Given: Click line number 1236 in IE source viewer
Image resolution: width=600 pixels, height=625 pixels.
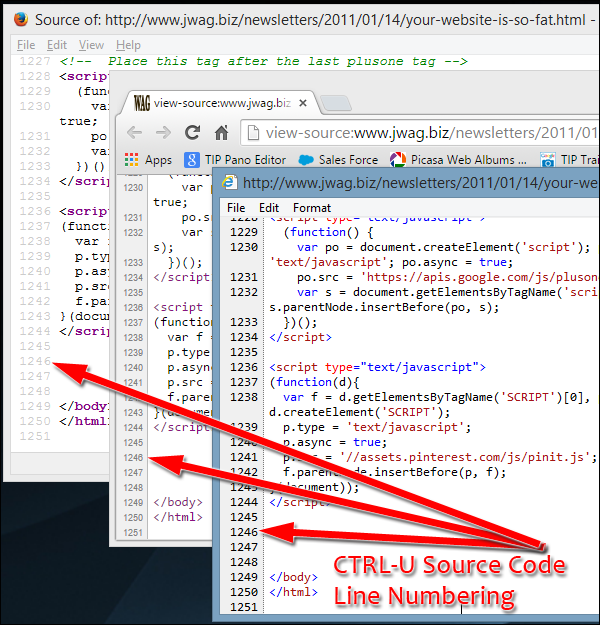Looking at the screenshot, I should pos(244,367).
